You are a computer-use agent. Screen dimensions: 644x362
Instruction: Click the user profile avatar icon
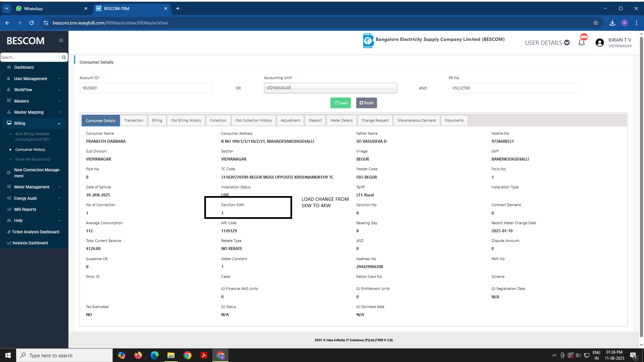[600, 43]
